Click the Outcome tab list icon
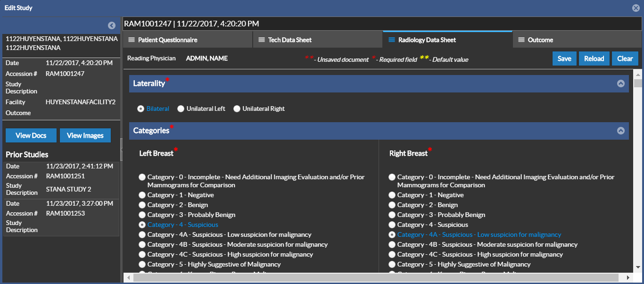Viewport: 644px width, 284px height. click(x=521, y=40)
